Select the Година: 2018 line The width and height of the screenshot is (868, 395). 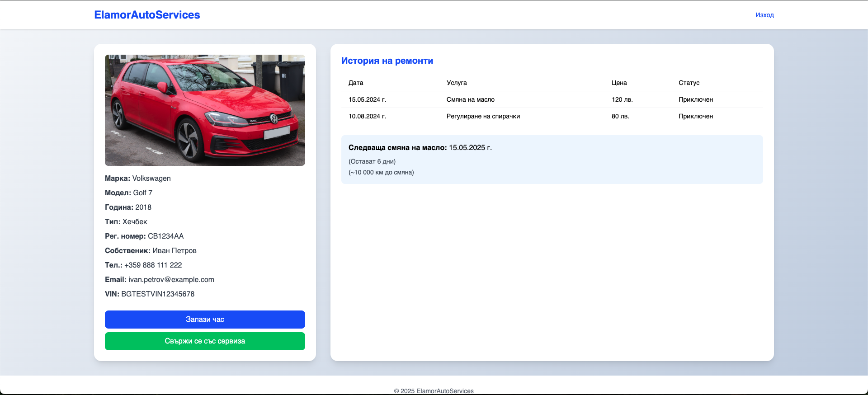coord(128,207)
